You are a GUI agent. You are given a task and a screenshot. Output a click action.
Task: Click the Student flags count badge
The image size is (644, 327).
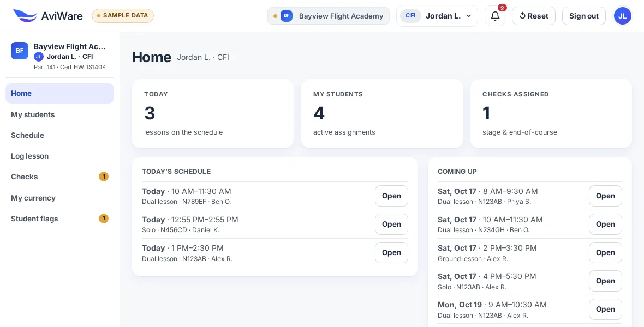pos(104,219)
